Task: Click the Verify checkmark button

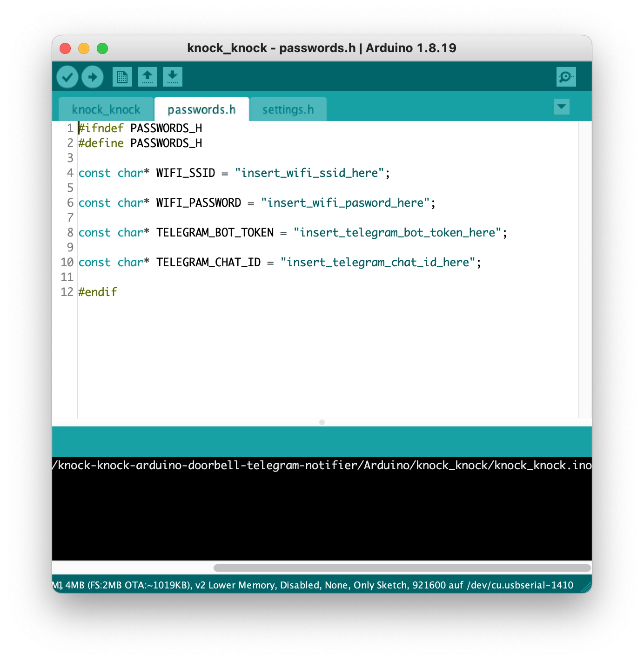Action: (67, 76)
